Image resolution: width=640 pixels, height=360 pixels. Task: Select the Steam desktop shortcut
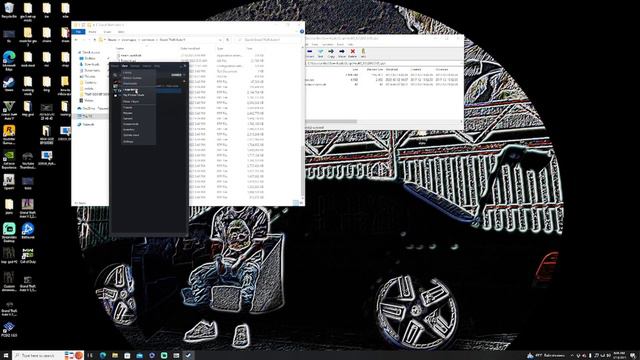click(9, 85)
